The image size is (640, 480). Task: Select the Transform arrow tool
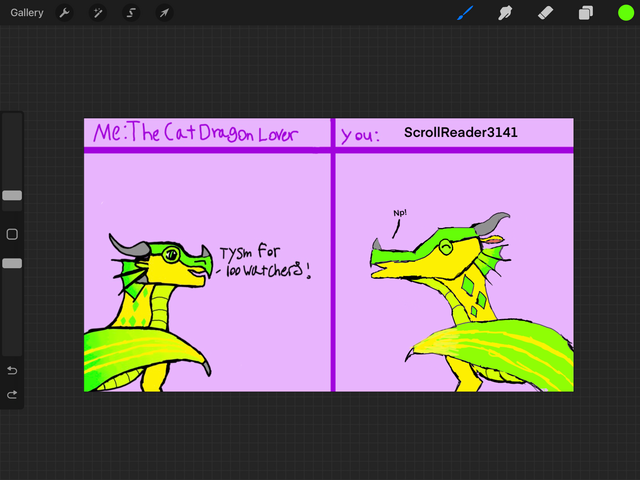tap(164, 13)
